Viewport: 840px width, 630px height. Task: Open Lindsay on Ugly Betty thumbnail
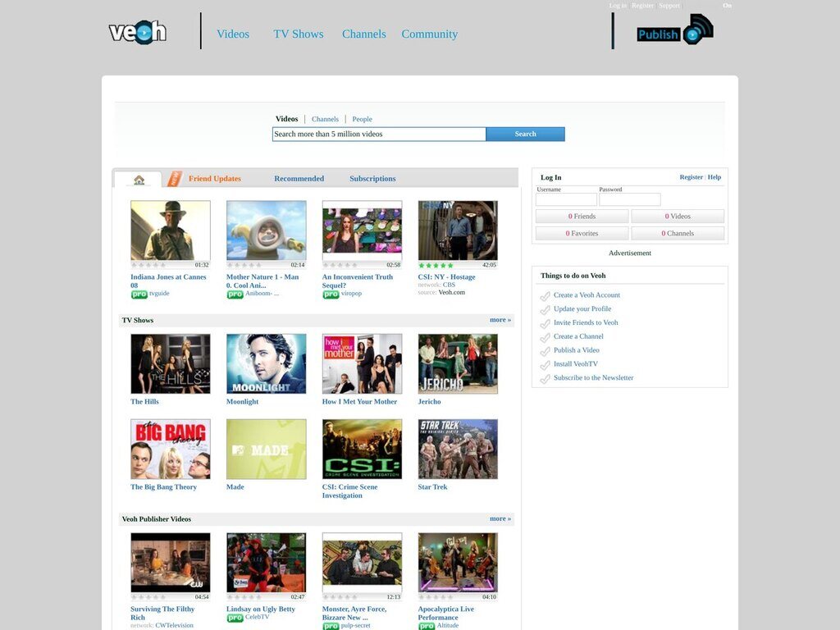point(267,563)
